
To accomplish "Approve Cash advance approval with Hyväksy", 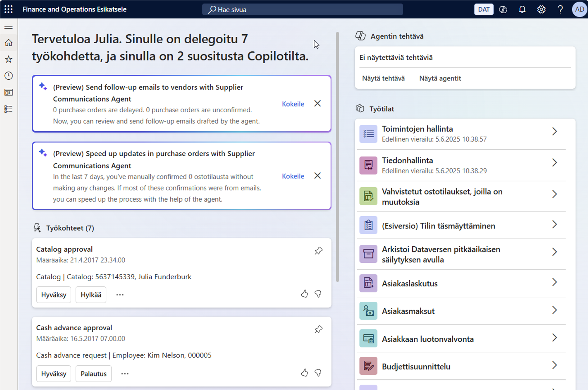I will tap(54, 374).
